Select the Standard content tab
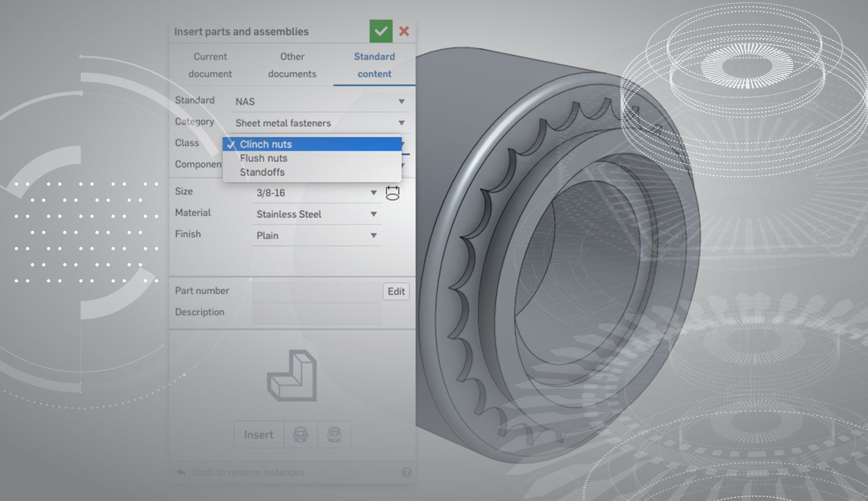 (x=374, y=65)
